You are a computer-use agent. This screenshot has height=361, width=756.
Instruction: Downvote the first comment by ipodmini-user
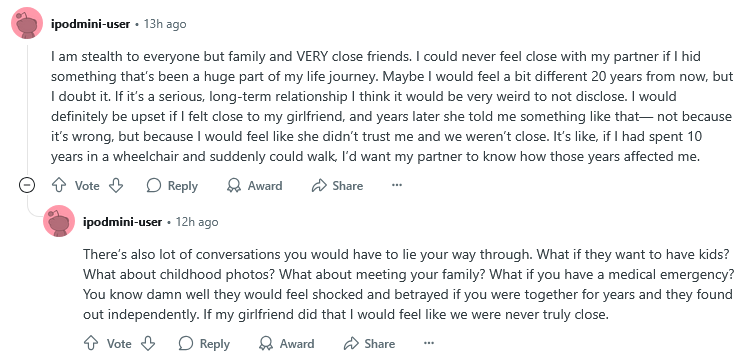pos(116,186)
